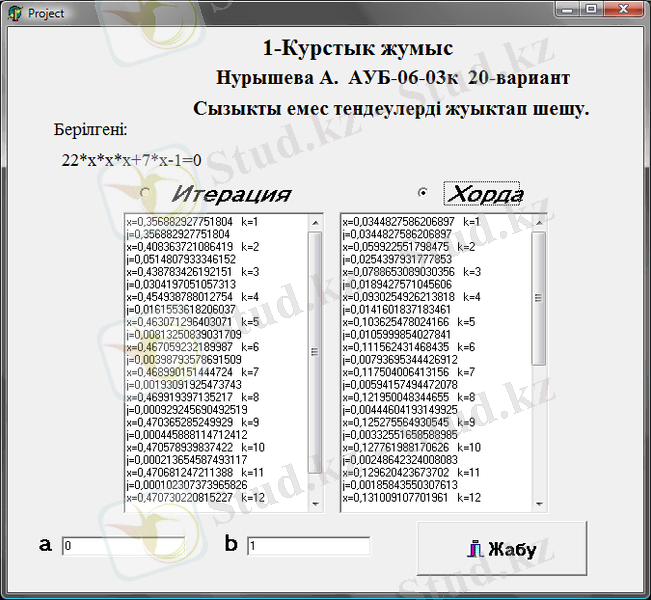Minimize the Project window
This screenshot has width=651, height=600.
(570, 10)
